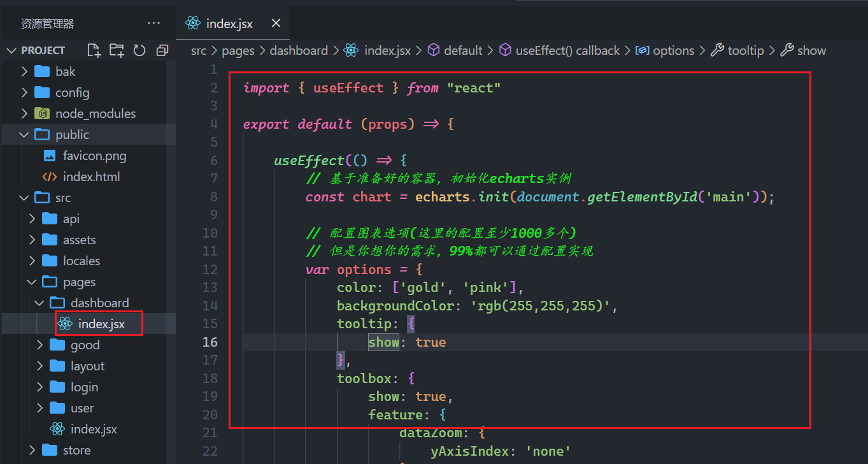Click the favicon.png image file icon
Viewport: 868px width, 464px height.
(50, 156)
